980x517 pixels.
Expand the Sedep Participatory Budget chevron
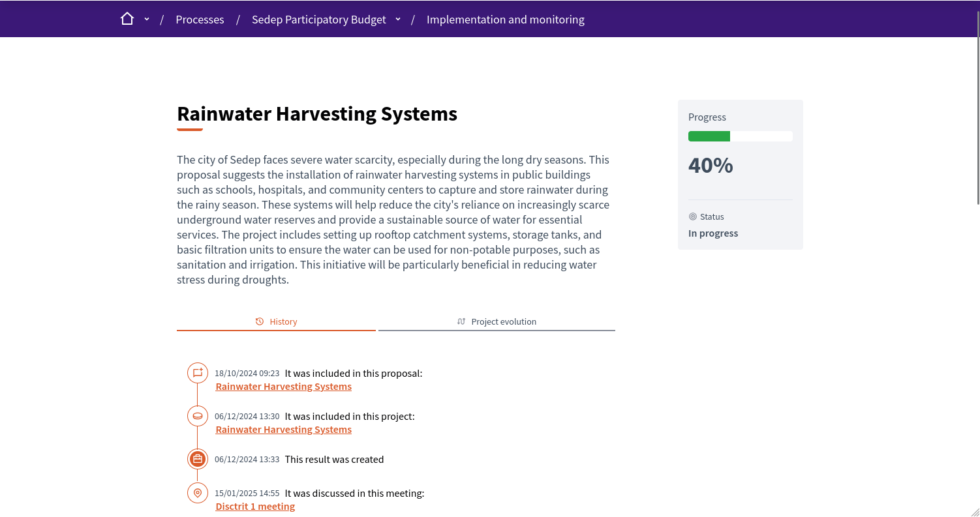pos(398,19)
